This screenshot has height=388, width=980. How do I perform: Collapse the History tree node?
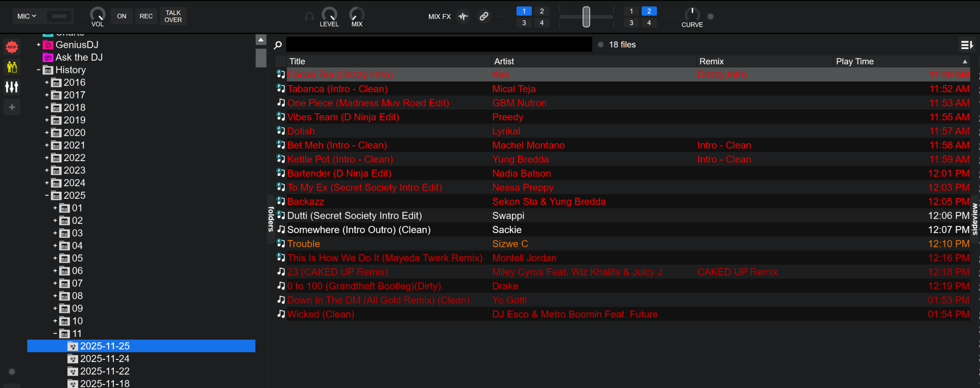(39, 70)
